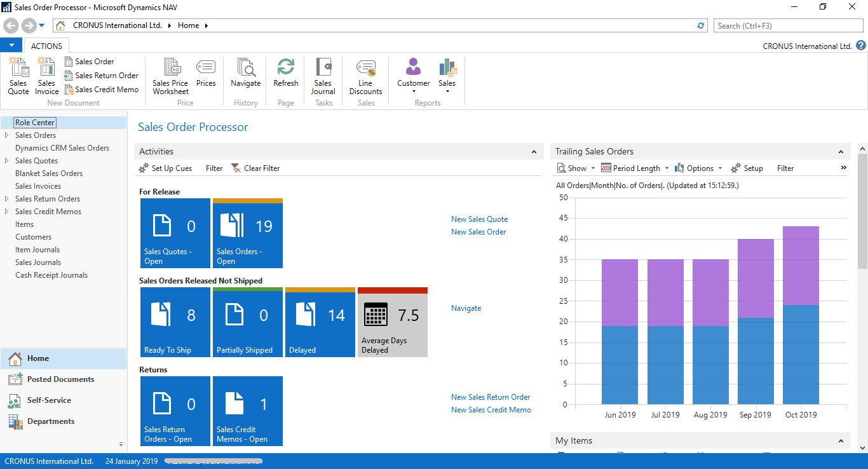
Task: Open Line Discounts in ribbon
Action: click(x=366, y=76)
